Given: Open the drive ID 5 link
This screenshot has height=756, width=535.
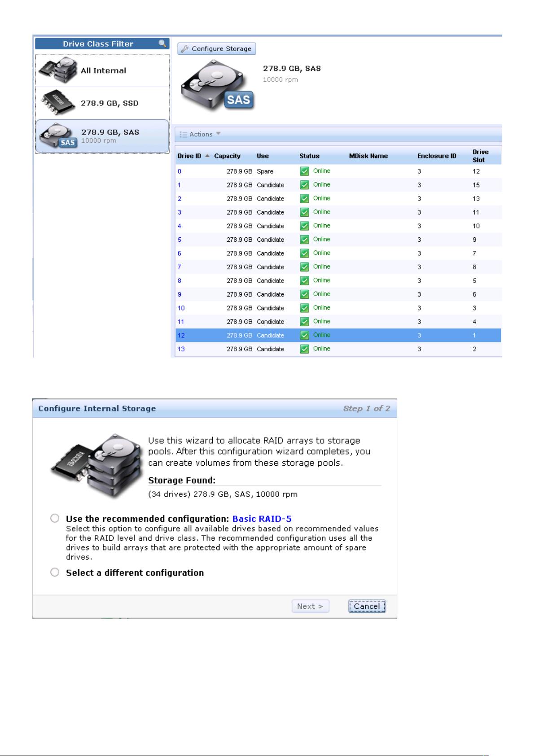Looking at the screenshot, I should (180, 240).
